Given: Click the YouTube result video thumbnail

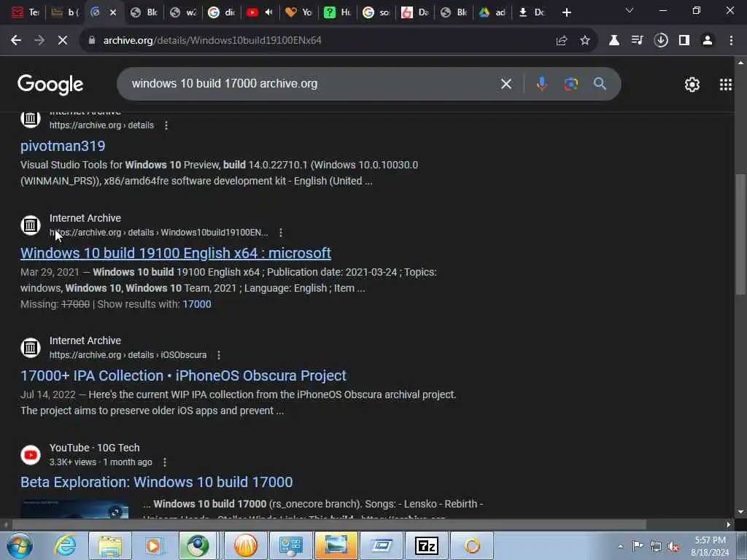Looking at the screenshot, I should (74, 508).
